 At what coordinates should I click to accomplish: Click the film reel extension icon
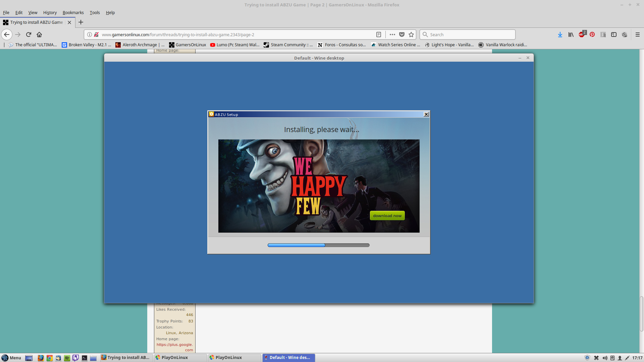tap(625, 35)
